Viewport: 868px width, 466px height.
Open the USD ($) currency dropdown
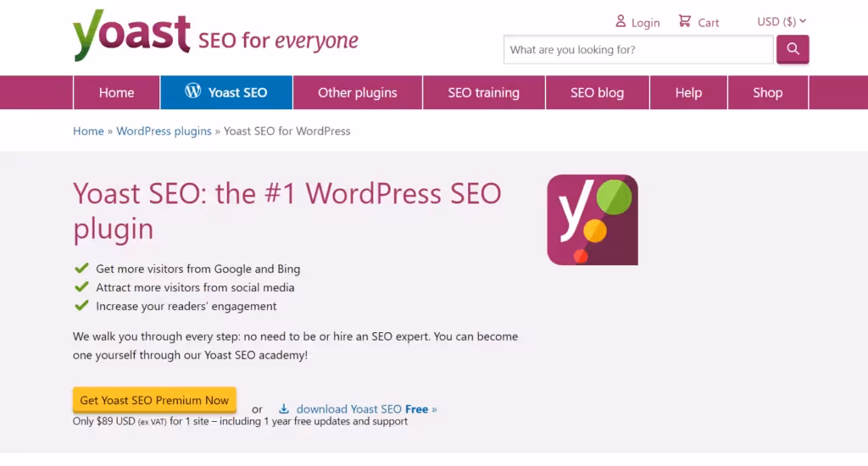781,21
